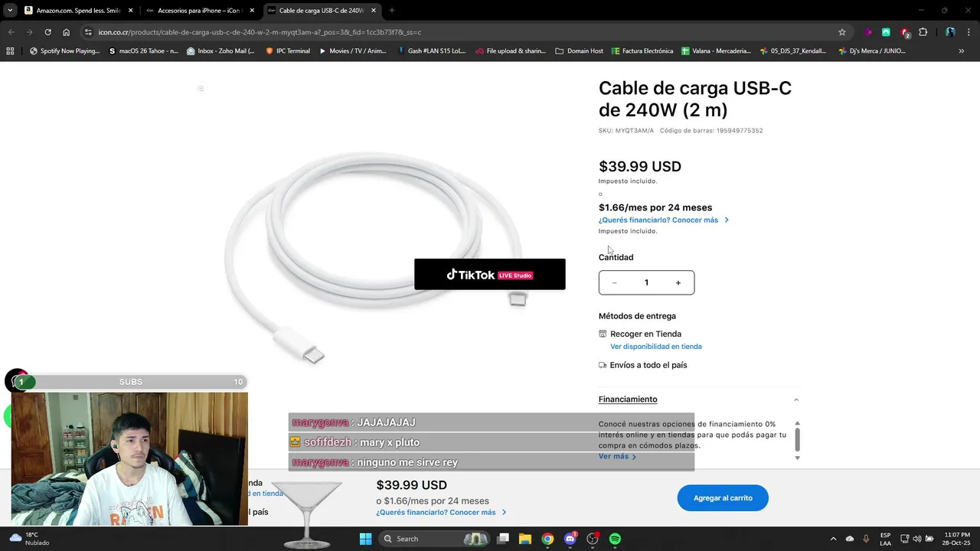Switch to the Accesorios para iPhone tab
This screenshot has height=551, width=980.
[x=199, y=11]
